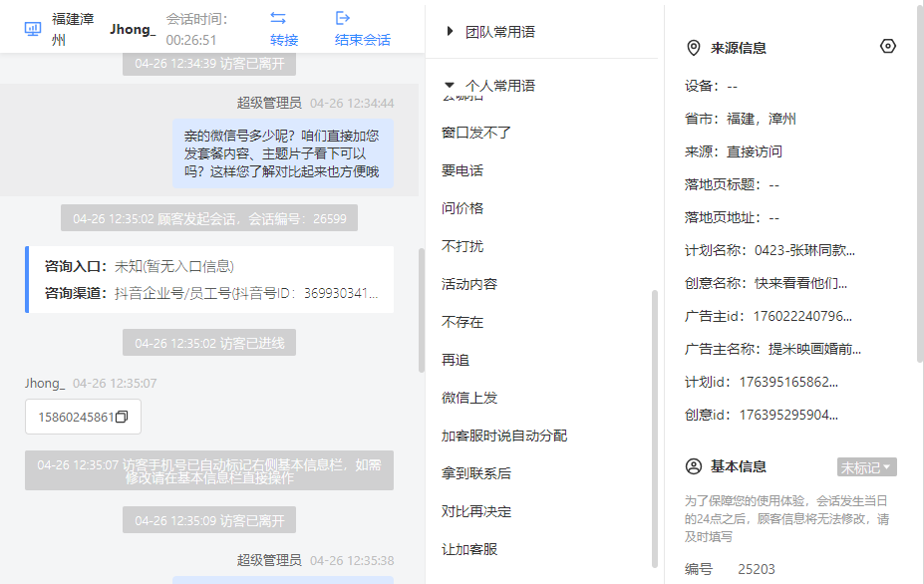Click the 咨询渠道 抖音企业号 info line
Viewport: 924px width, 584px height.
coord(211,293)
